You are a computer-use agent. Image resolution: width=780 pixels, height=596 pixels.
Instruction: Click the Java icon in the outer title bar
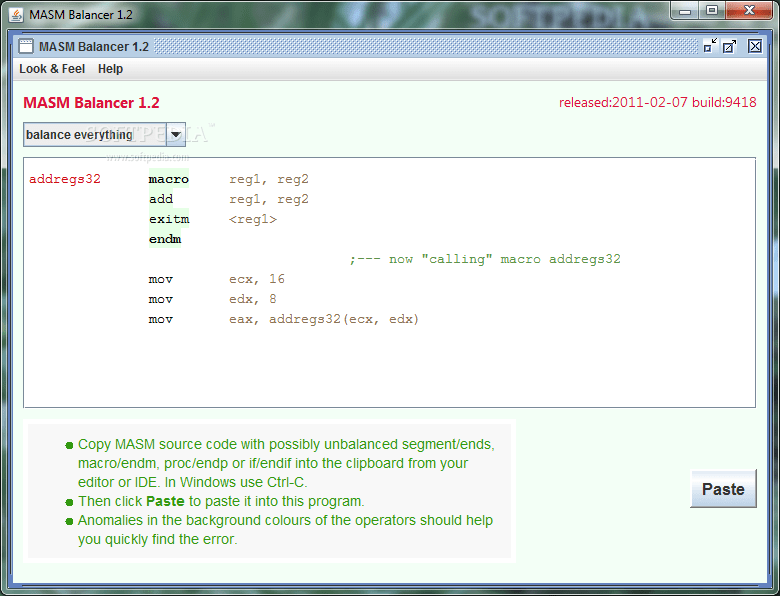pyautogui.click(x=16, y=15)
